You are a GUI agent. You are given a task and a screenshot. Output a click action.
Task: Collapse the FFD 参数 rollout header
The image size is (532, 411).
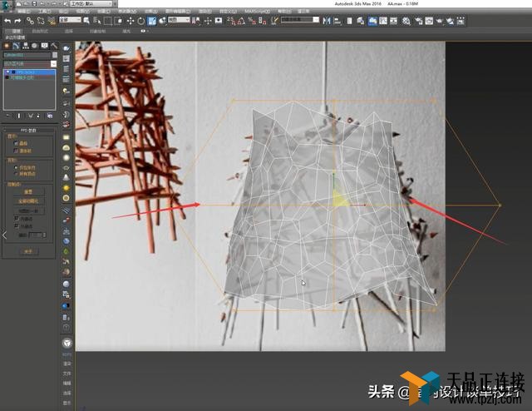pos(28,130)
